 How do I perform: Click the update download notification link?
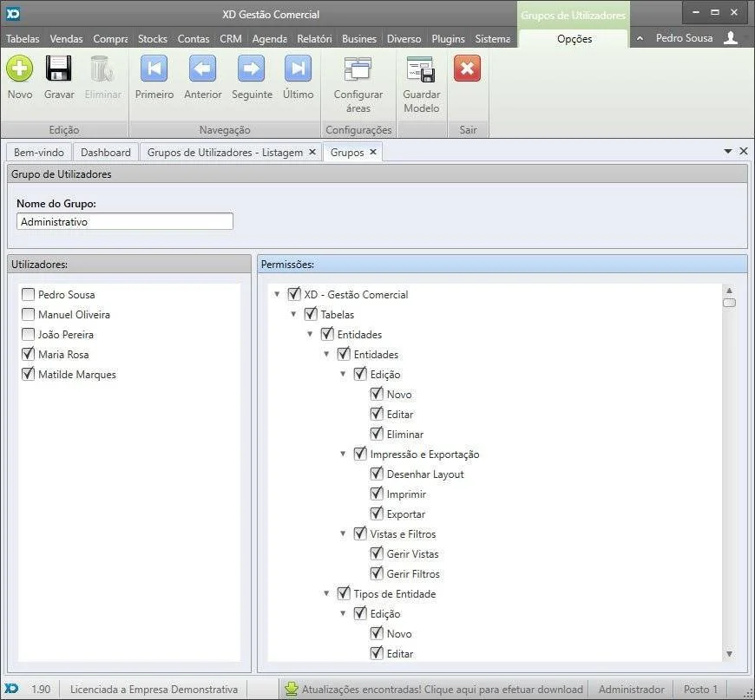coord(442,689)
